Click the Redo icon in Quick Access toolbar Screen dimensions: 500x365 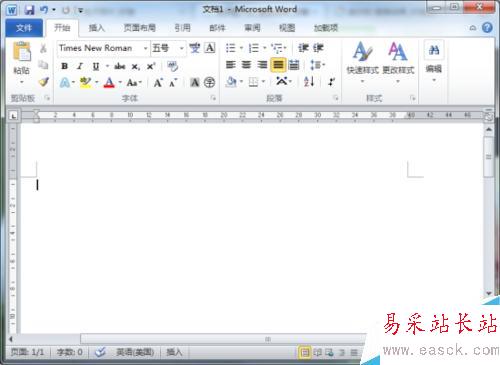pyautogui.click(x=66, y=10)
